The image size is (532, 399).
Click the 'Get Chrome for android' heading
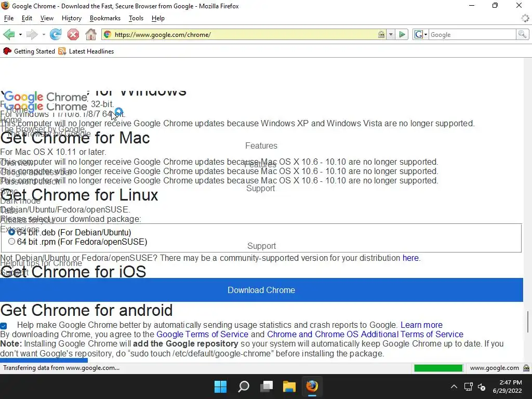pos(87,311)
